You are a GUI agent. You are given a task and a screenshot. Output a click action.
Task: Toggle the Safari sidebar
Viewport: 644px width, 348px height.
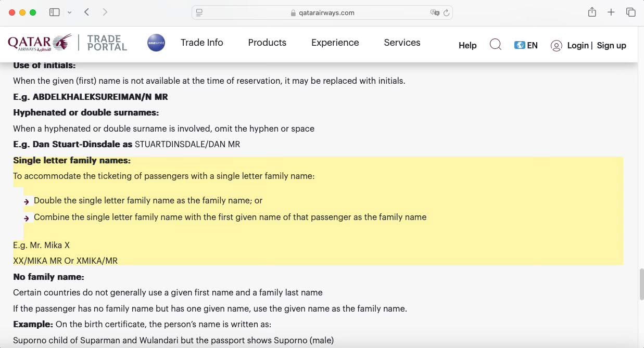(x=54, y=12)
